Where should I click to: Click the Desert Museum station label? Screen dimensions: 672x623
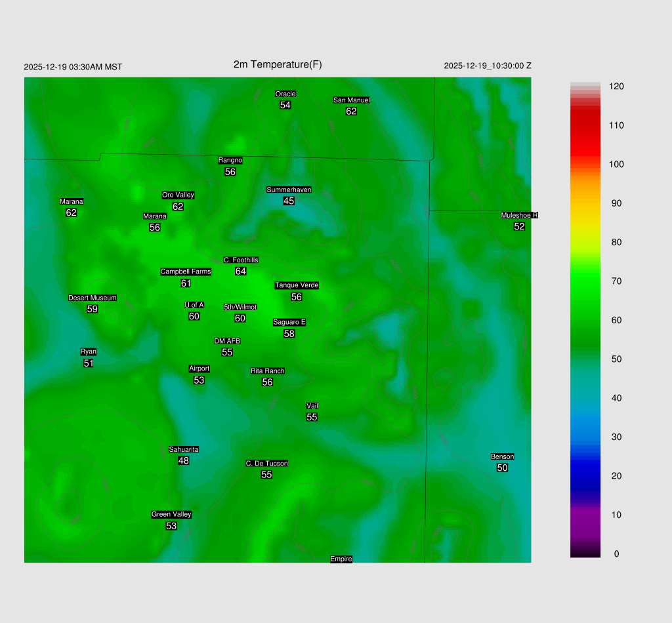(x=93, y=298)
